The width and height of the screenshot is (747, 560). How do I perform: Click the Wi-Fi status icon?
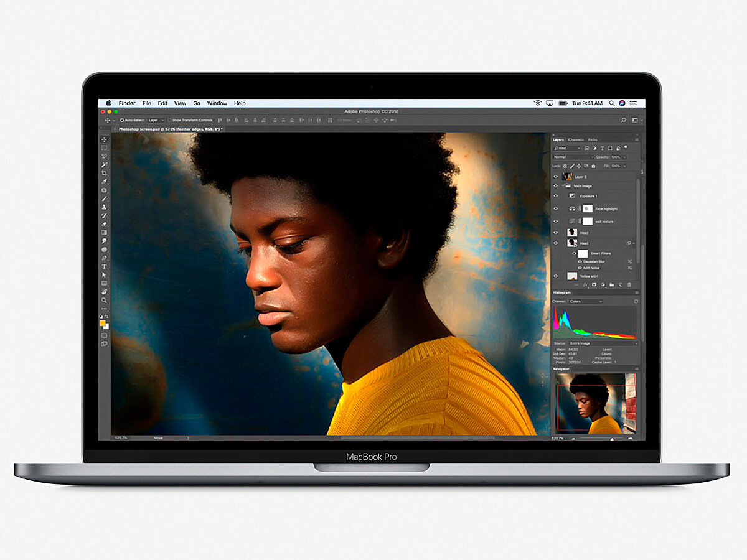[x=537, y=103]
